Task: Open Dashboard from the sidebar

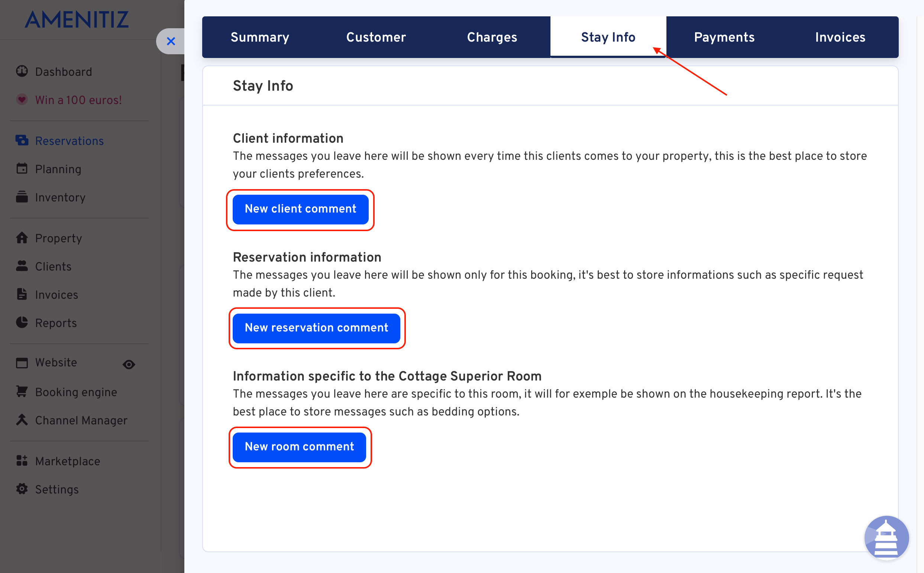Action: click(x=63, y=72)
